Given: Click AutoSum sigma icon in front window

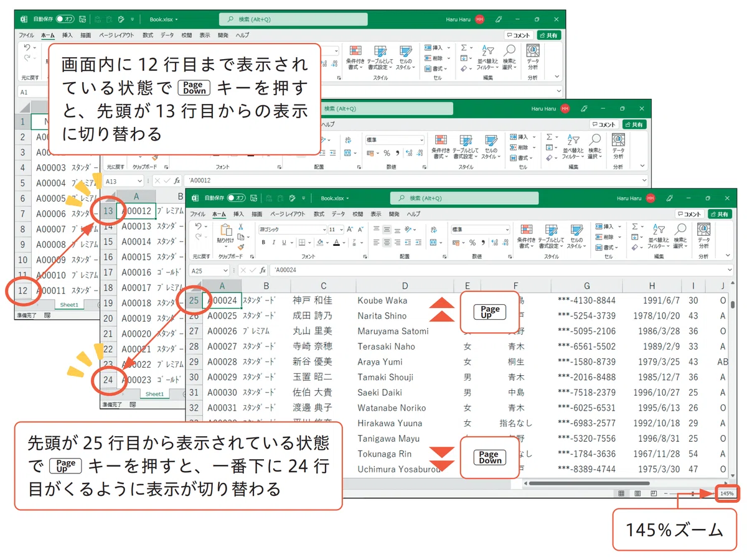Looking at the screenshot, I should (x=634, y=226).
